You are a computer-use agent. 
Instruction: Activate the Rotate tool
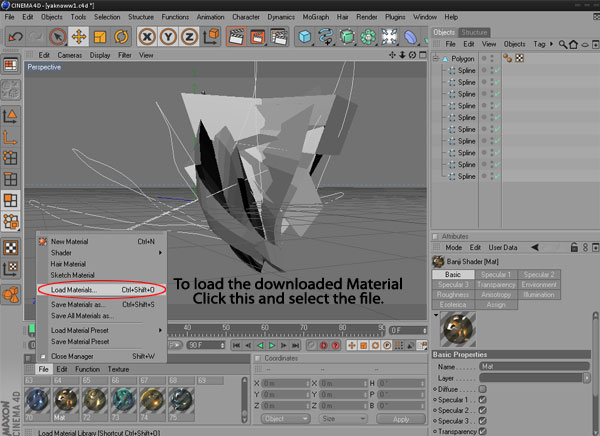121,37
